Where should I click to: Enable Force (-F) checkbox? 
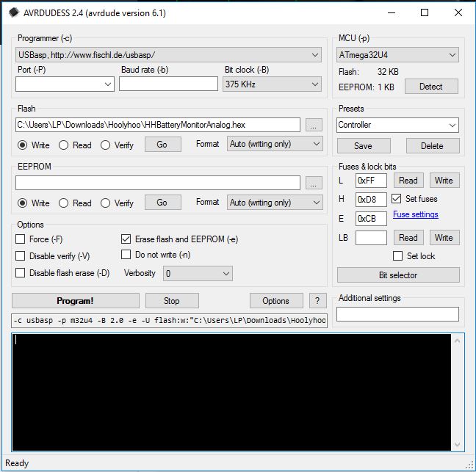tap(21, 239)
